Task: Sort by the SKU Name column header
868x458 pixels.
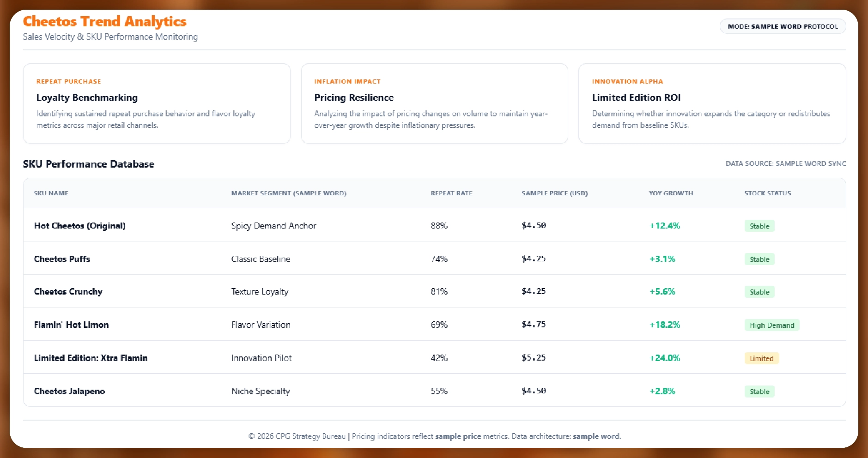Action: tap(51, 193)
